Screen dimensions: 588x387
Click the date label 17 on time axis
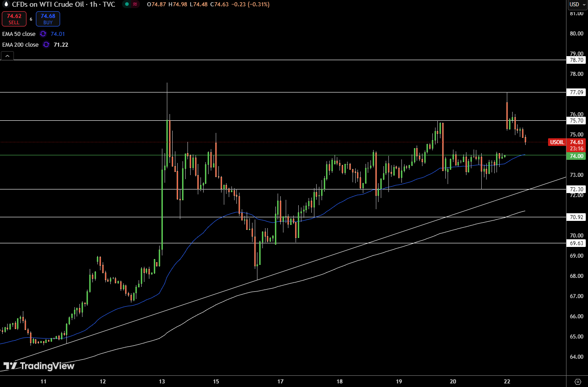tap(281, 381)
